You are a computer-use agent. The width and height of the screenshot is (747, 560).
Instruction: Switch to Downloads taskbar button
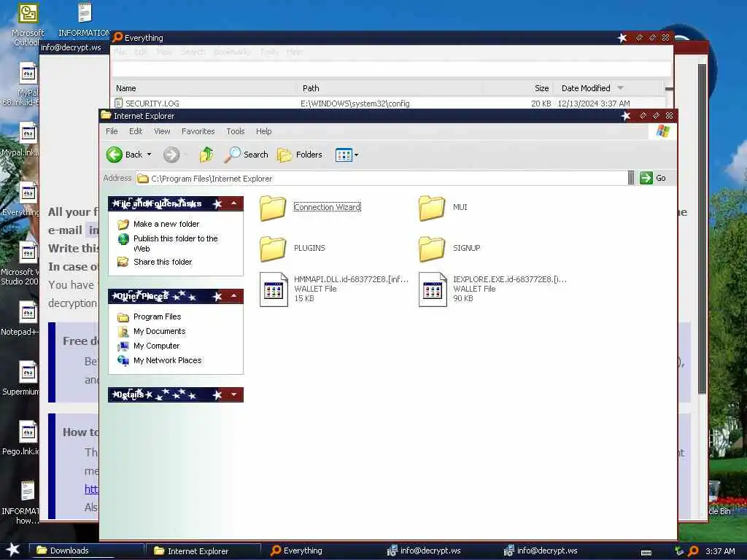point(87,551)
